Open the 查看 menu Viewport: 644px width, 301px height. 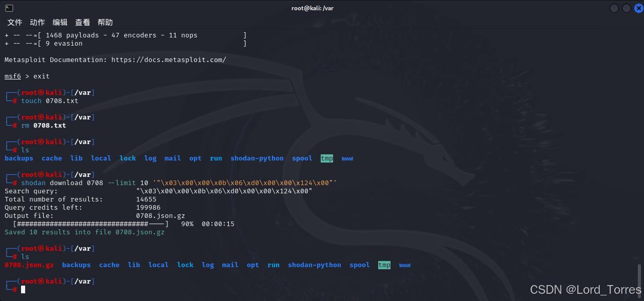[82, 22]
